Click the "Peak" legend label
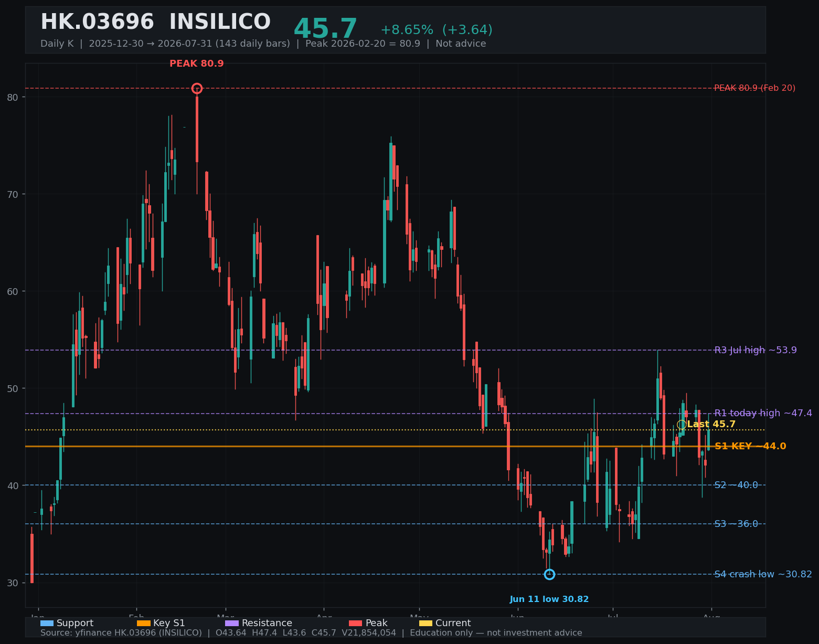Image resolution: width=819 pixels, height=644 pixels. point(376,623)
